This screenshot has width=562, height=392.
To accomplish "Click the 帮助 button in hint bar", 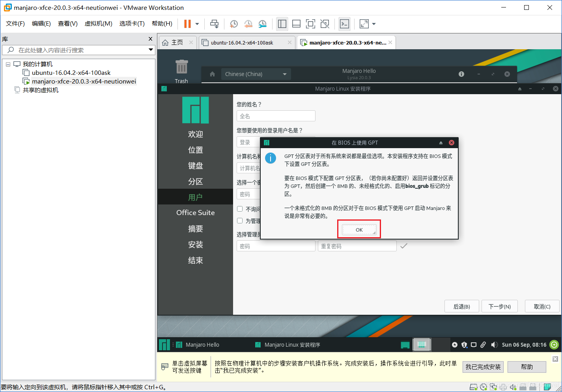I will (x=527, y=367).
